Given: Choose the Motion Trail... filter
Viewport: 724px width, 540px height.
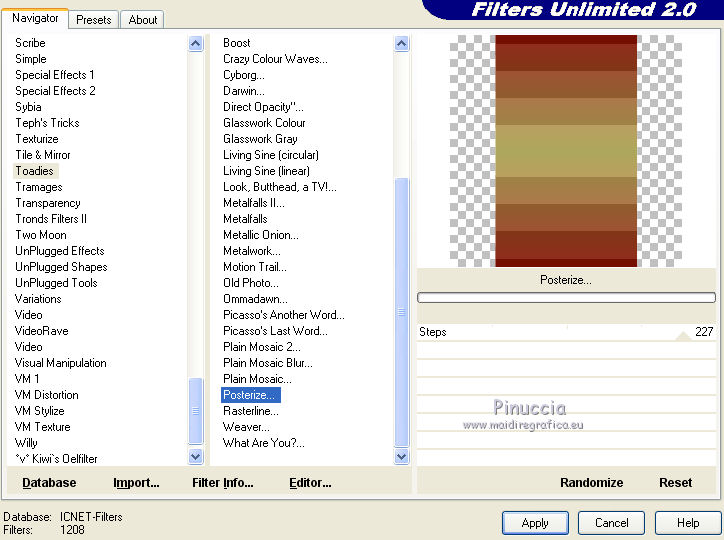Looking at the screenshot, I should [255, 267].
